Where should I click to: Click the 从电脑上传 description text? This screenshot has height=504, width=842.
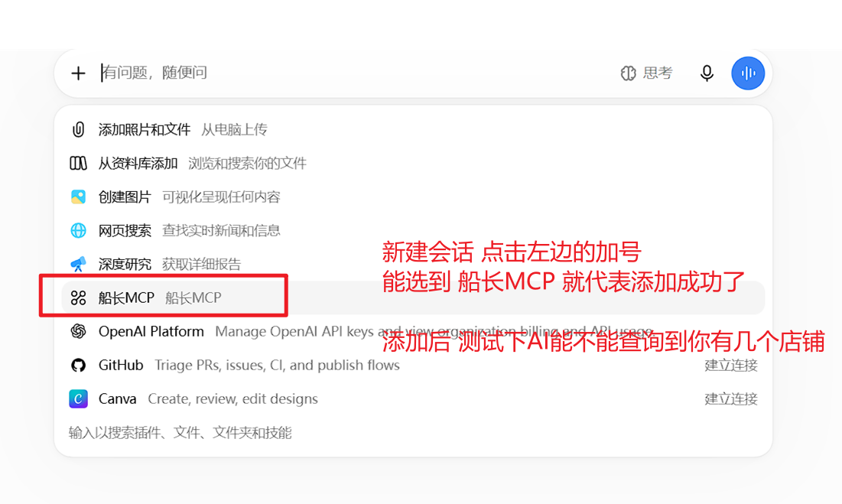(234, 129)
